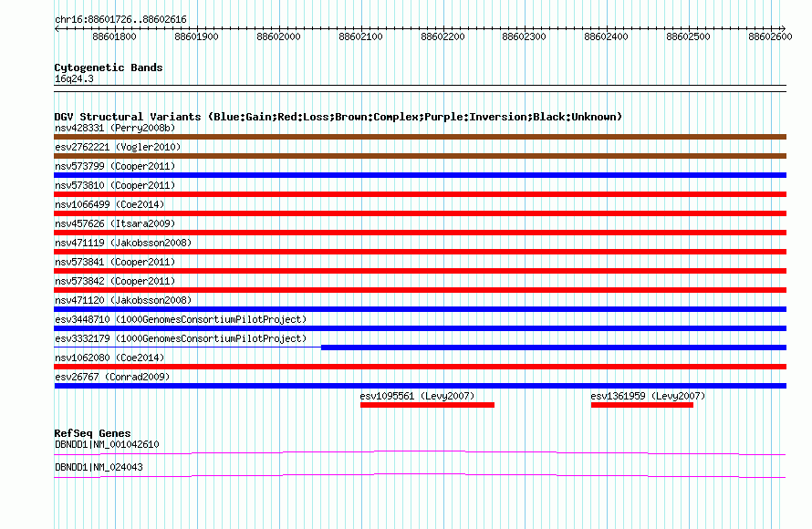Click the right arrowhead of the coordinate ruler
This screenshot has width=812, height=529.
click(784, 29)
